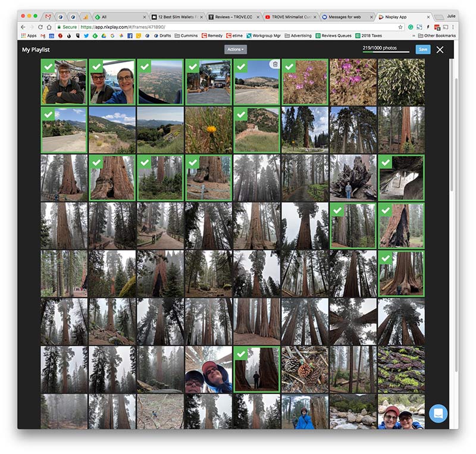Open the blue chat support bubble
The height and width of the screenshot is (454, 476).
point(438,414)
